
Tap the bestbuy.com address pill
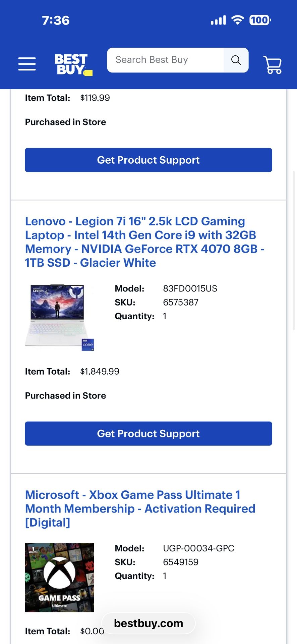148,623
